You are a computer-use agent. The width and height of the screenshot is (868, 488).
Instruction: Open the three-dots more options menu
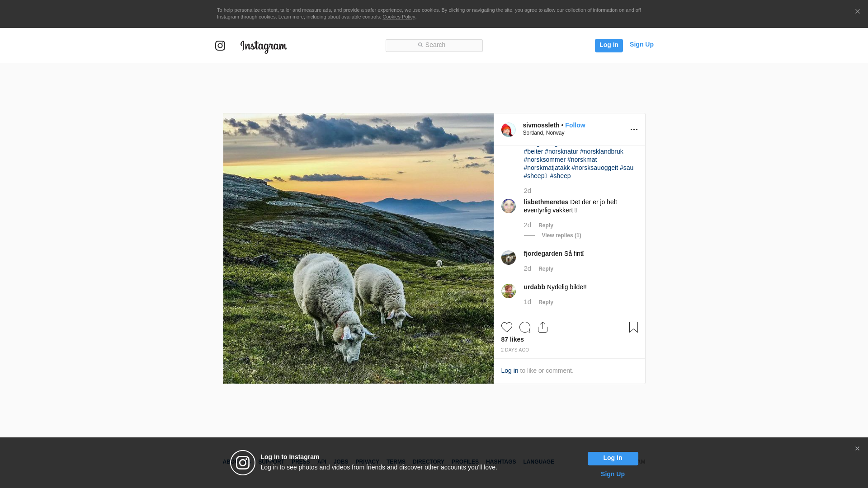click(634, 130)
